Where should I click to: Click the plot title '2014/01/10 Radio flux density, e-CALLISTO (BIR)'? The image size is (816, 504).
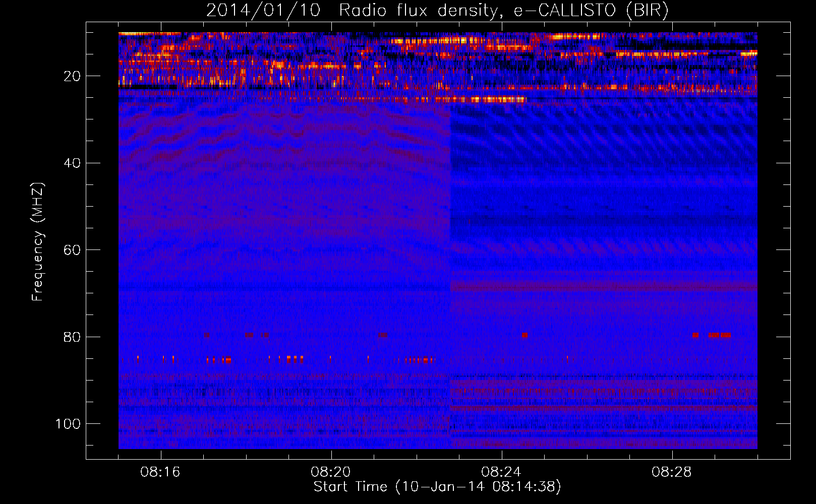[x=437, y=11]
